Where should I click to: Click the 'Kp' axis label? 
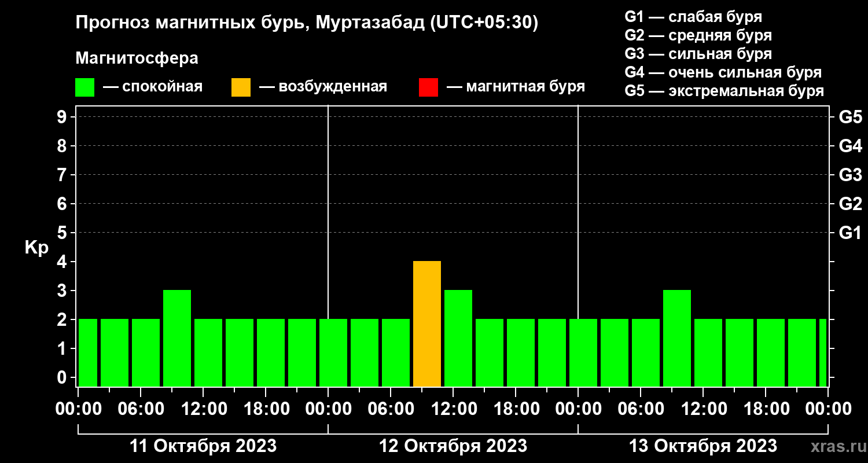(x=36, y=248)
